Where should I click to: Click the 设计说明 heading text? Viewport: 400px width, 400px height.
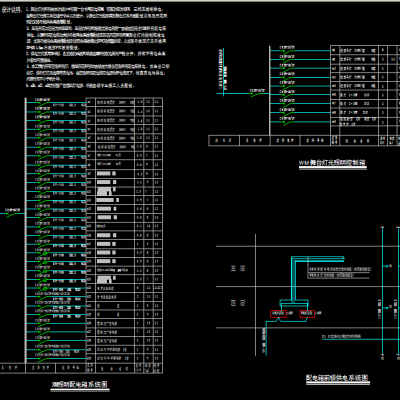point(11,10)
